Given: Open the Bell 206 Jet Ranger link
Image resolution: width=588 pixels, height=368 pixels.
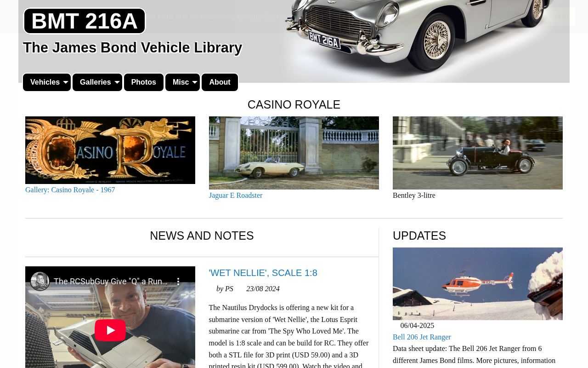Looking at the screenshot, I should 422,337.
